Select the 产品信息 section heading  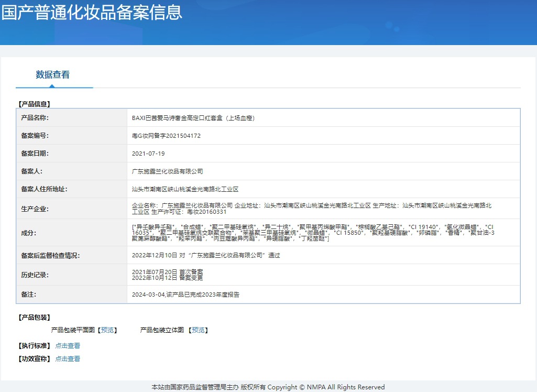[x=34, y=104]
